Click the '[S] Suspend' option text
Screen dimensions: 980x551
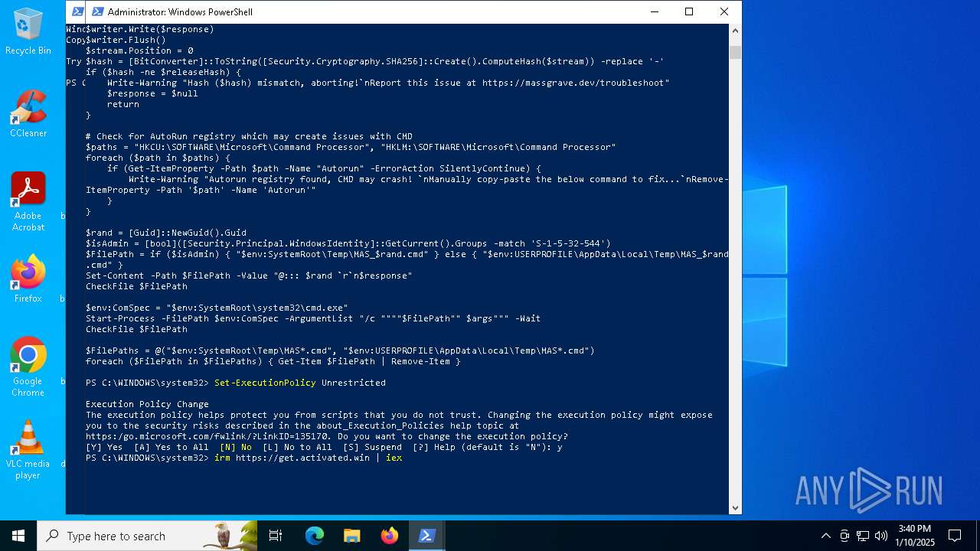tap(372, 447)
